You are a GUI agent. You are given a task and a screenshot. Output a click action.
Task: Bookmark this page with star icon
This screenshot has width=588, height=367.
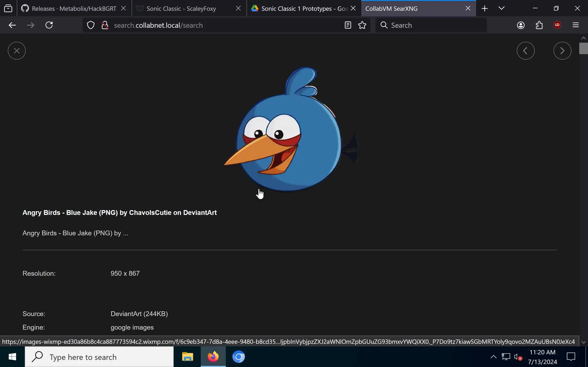tap(362, 25)
